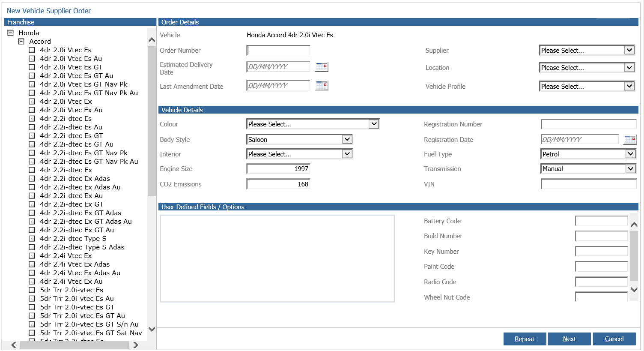This screenshot has width=644, height=351.
Task: Focus the Last Amendment Date field
Action: click(x=278, y=85)
